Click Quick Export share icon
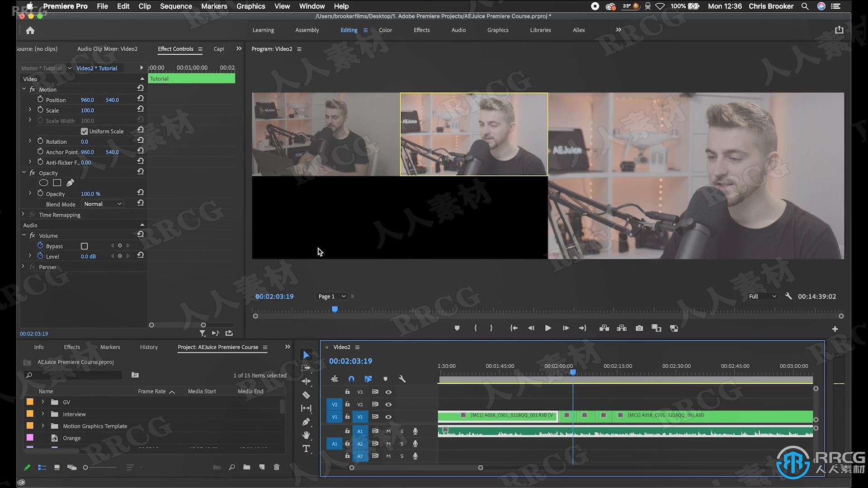The width and height of the screenshot is (868, 488). [839, 30]
